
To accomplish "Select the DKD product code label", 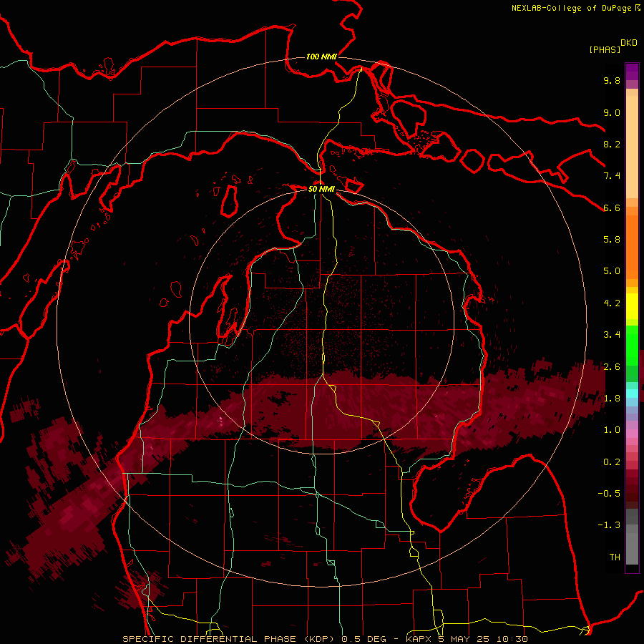I will point(629,43).
